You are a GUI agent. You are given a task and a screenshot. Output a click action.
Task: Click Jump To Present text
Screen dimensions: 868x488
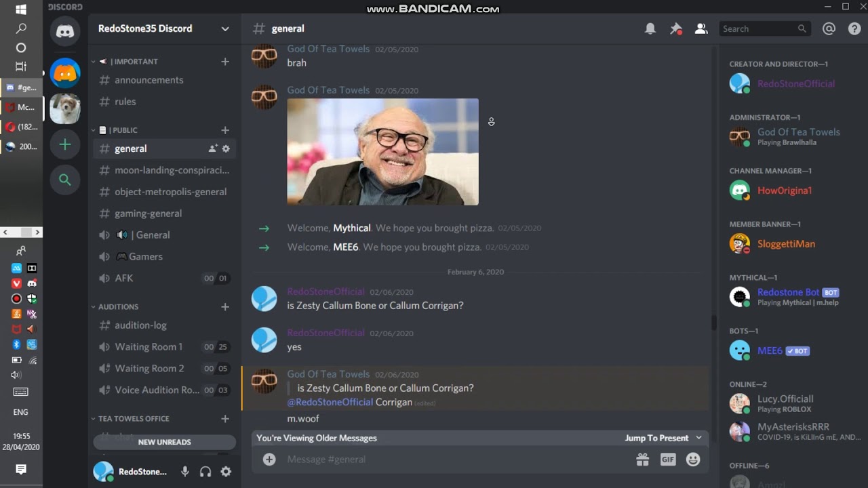point(656,438)
